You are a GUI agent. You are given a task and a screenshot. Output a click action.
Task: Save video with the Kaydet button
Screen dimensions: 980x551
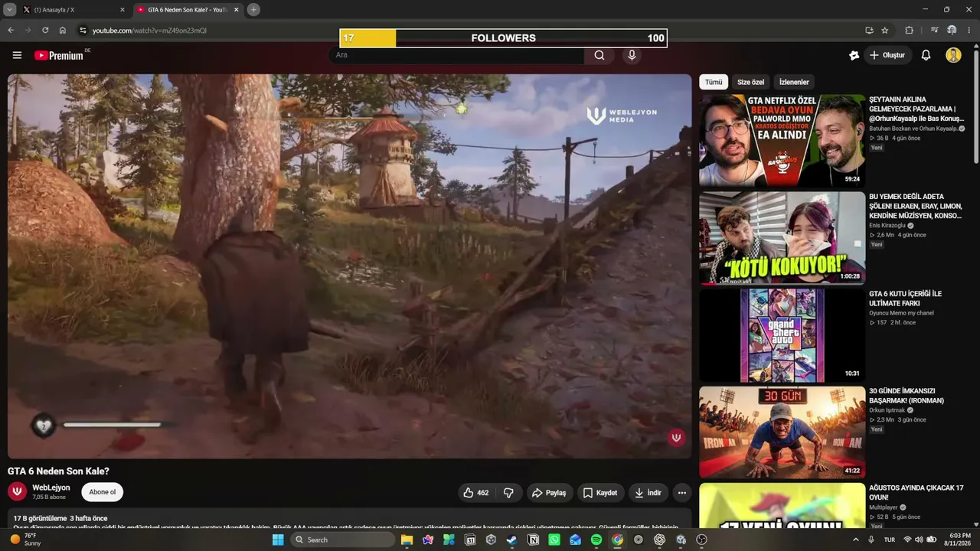[600, 493]
